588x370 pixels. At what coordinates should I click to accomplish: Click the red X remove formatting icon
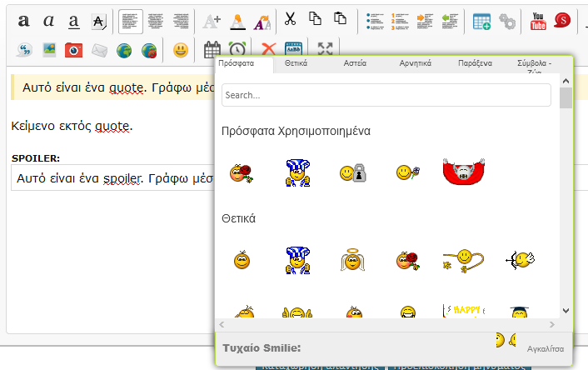coord(268,50)
